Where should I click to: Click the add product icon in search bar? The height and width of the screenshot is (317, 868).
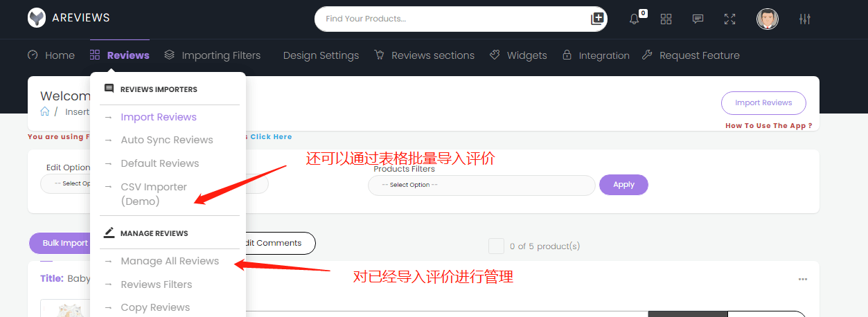(597, 19)
